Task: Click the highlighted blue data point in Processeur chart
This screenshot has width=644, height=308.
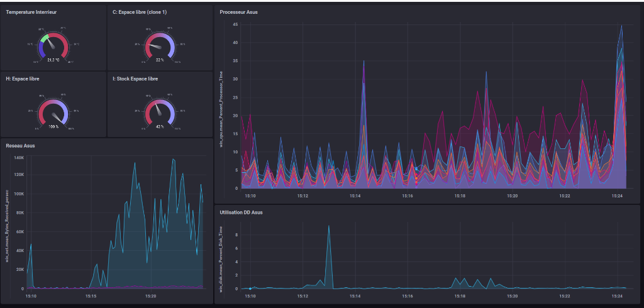Action: tap(416, 169)
